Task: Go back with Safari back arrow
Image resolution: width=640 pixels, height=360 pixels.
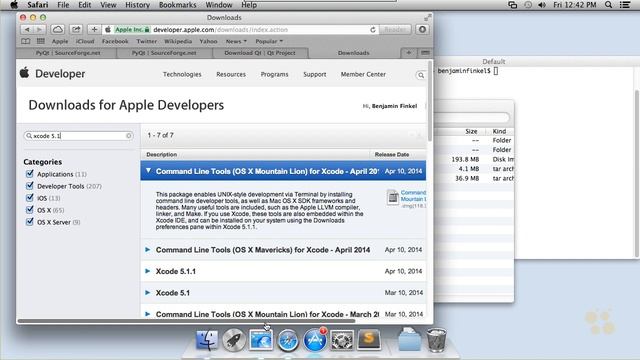Action: click(x=27, y=29)
